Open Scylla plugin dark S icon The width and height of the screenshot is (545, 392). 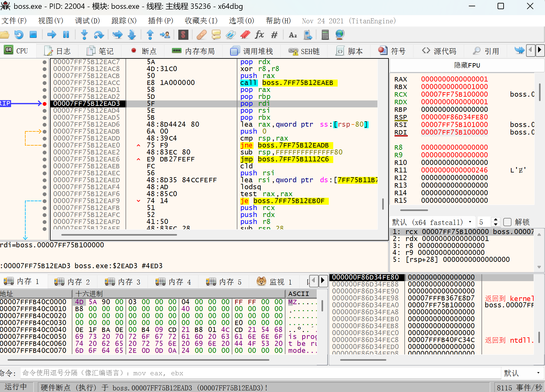point(183,34)
